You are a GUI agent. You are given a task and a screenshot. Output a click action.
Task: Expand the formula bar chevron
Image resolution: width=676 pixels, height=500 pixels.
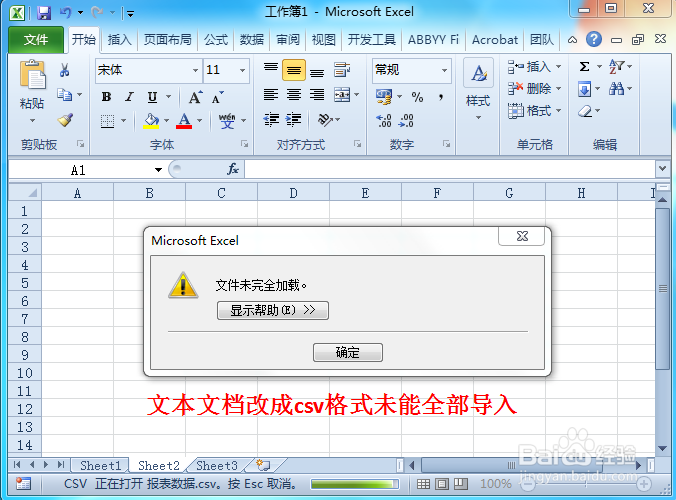[x=663, y=169]
